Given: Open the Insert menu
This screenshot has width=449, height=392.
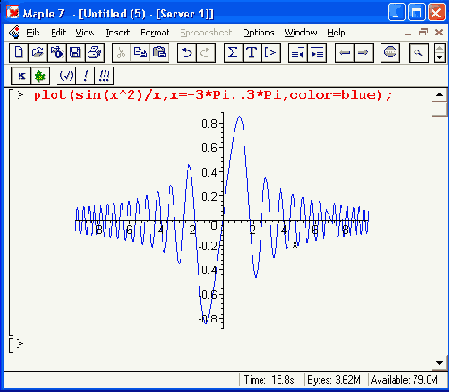Looking at the screenshot, I should tap(117, 32).
